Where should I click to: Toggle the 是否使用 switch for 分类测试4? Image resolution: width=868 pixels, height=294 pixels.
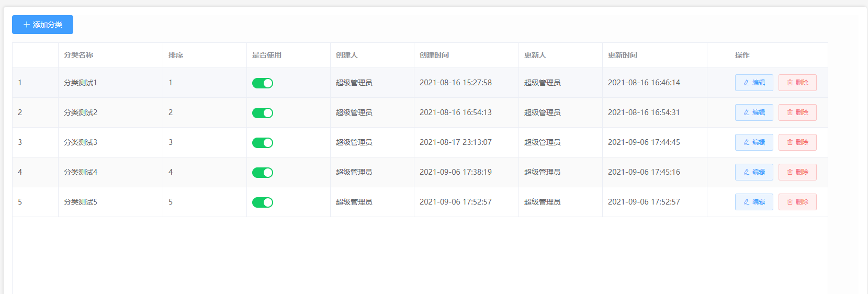(263, 173)
